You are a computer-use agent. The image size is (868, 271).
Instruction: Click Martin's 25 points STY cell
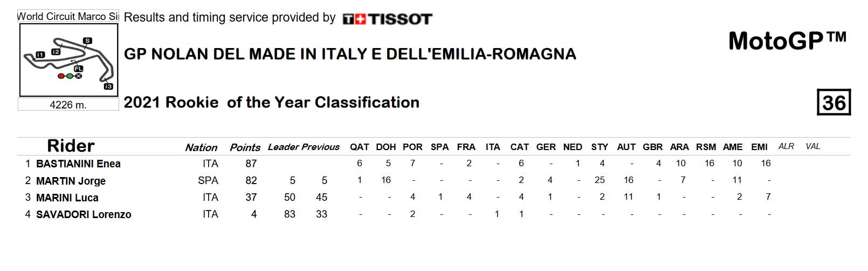click(600, 180)
